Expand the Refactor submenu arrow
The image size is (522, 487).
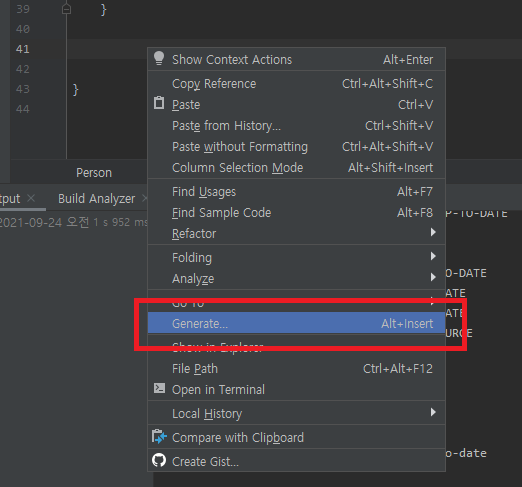click(x=433, y=232)
